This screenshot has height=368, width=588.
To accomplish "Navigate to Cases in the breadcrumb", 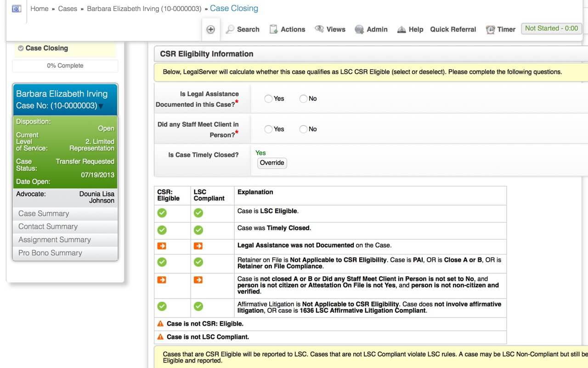I will 68,8.
